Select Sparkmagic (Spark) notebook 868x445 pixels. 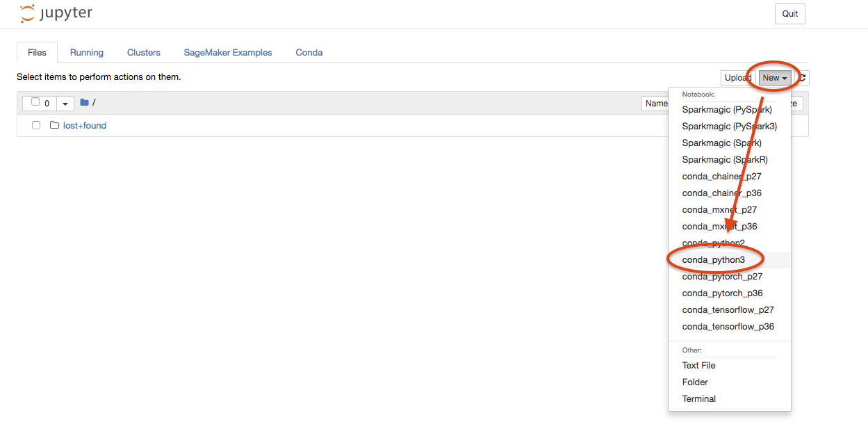[730, 143]
